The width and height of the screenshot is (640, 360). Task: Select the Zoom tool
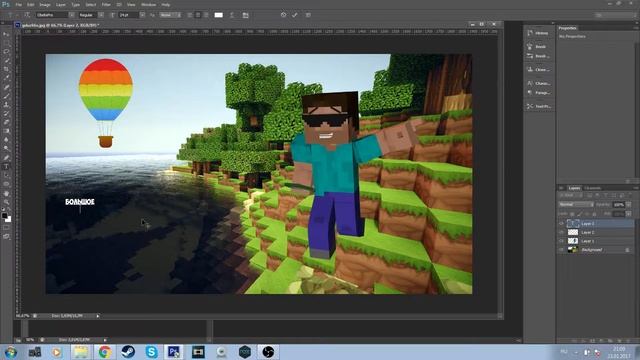coord(6,202)
